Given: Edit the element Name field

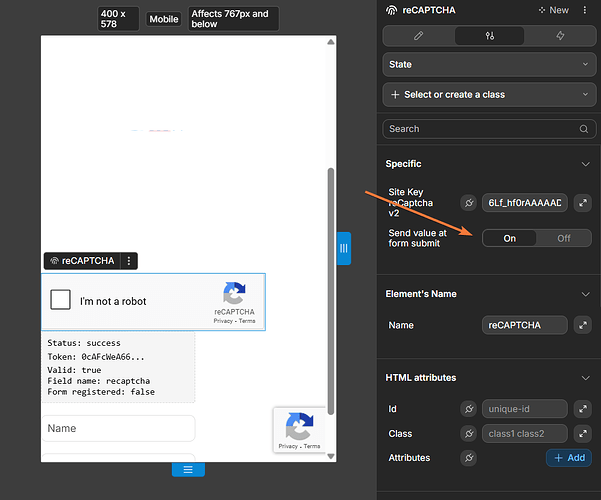Looking at the screenshot, I should (524, 325).
